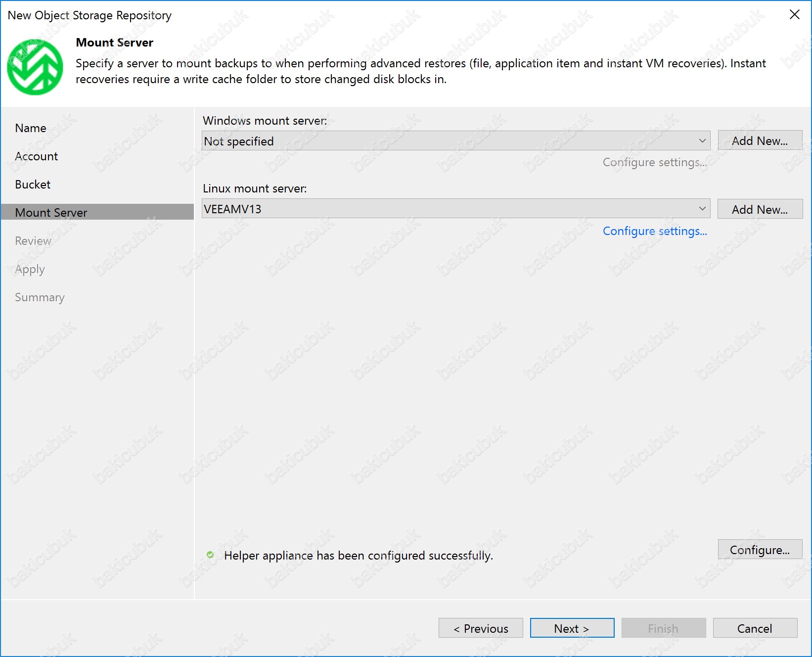Click greyed Configure settings under Windows server
This screenshot has width=812, height=657.
654,162
